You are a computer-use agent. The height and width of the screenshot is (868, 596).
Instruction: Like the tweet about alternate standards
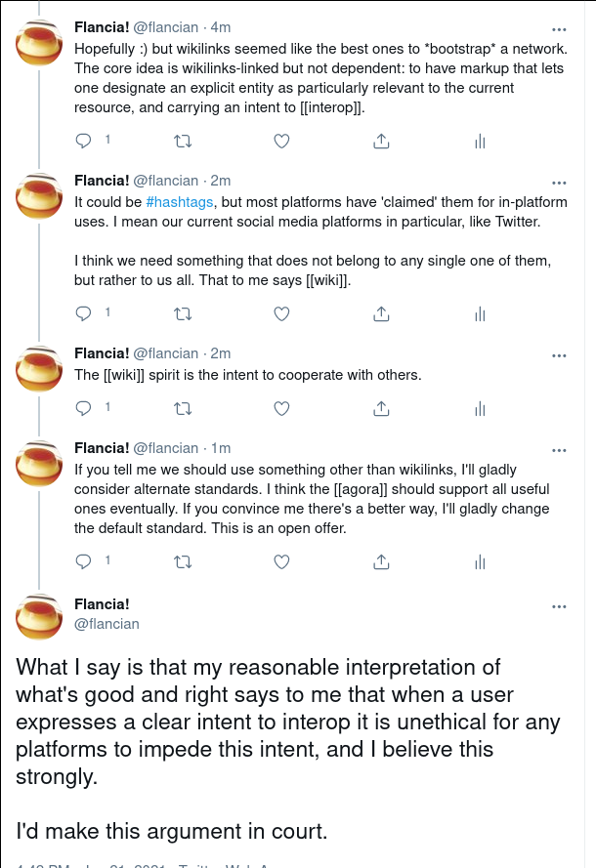(x=282, y=562)
